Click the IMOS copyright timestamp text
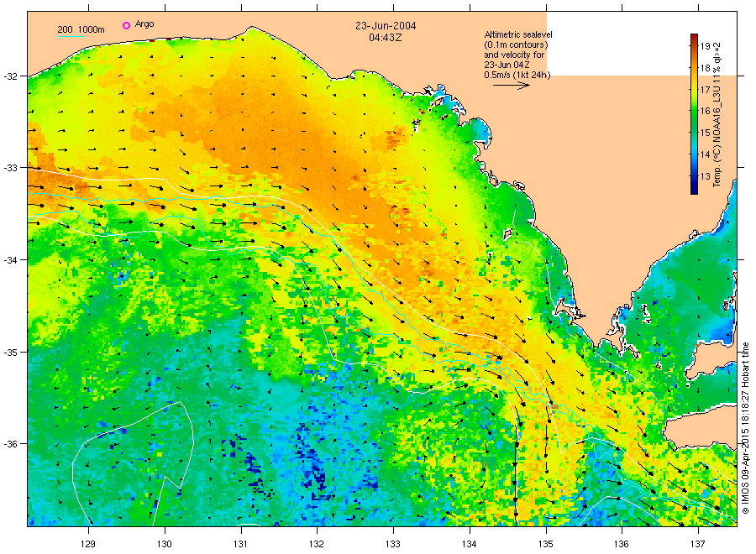Viewport: 756px width, 554px height. (x=746, y=428)
